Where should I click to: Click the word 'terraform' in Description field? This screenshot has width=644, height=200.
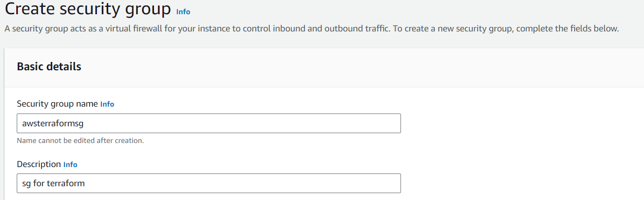tap(65, 184)
